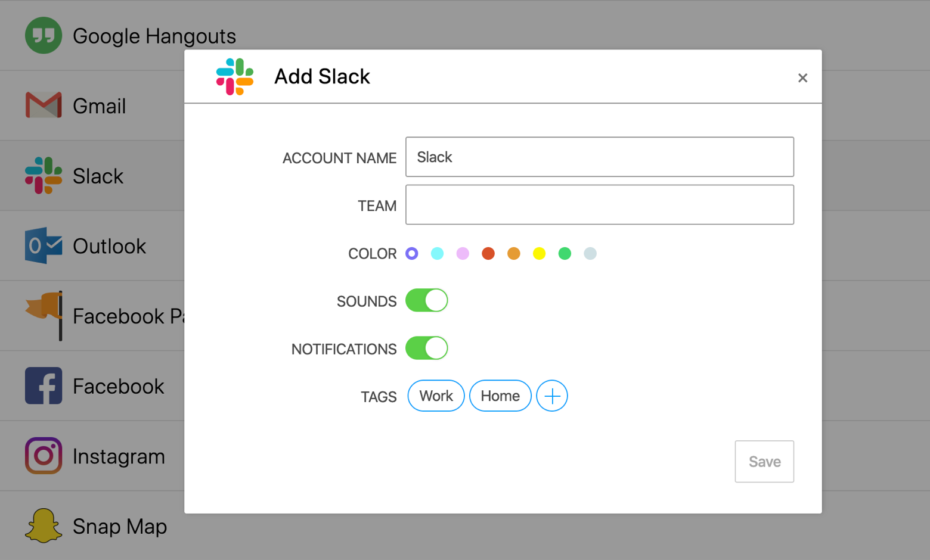Disable the Notifications switch
Image resolution: width=930 pixels, height=560 pixels.
[427, 348]
